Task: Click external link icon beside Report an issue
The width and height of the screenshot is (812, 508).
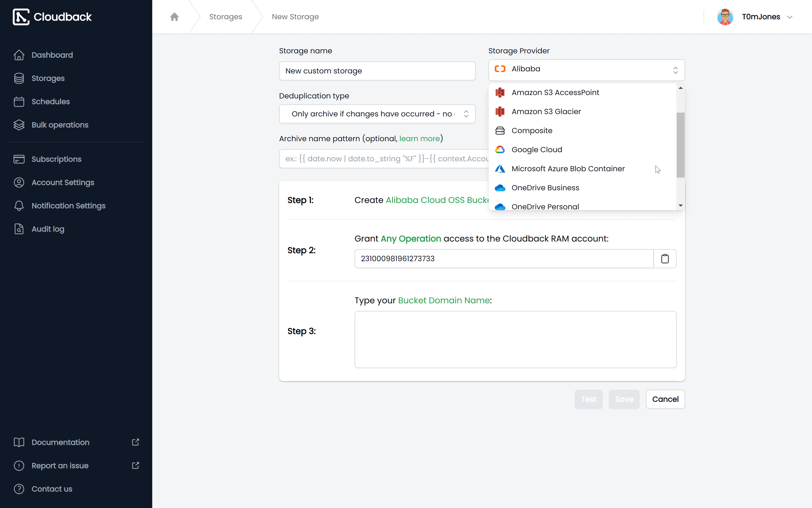Action: click(x=136, y=465)
